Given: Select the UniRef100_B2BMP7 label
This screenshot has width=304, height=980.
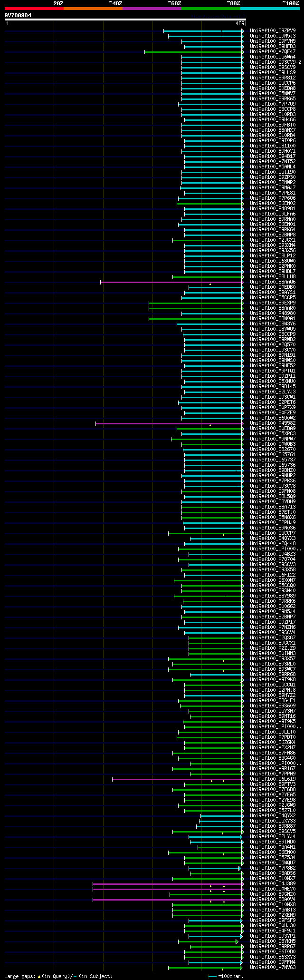Looking at the screenshot, I should click(273, 617).
